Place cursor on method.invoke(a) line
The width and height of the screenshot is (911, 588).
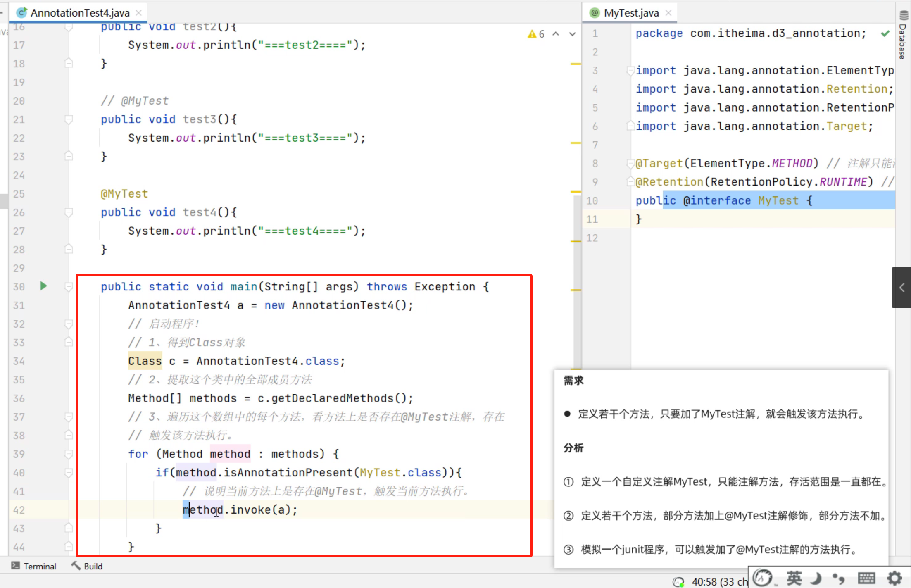tap(240, 509)
